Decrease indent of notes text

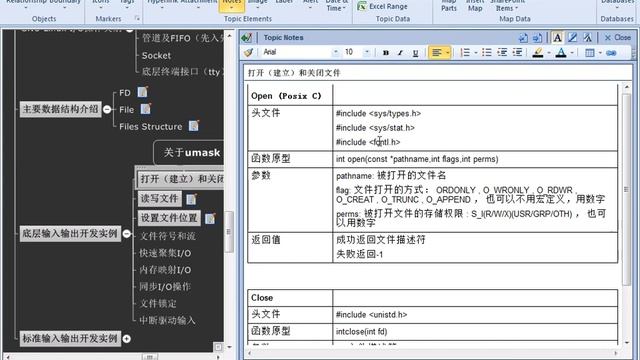(502, 52)
